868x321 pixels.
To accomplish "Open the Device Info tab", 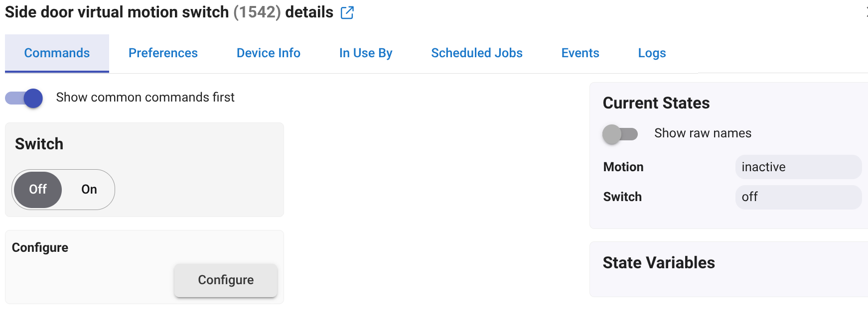I will tap(269, 53).
